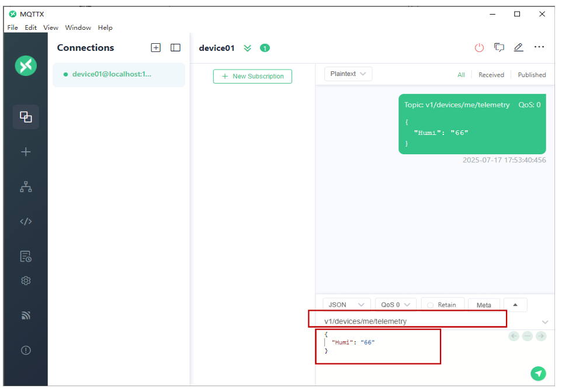562x392 pixels.
Task: Expand device01 connection details chevron
Action: [247, 48]
